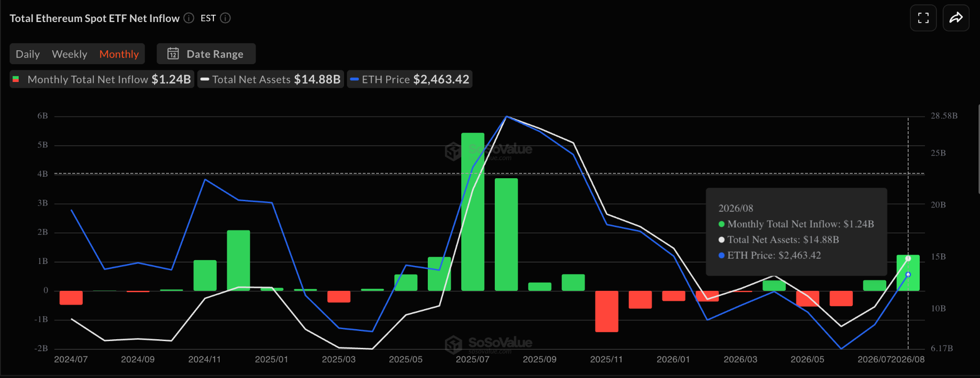Open the Date Range picker
The width and height of the screenshot is (980, 378).
click(x=206, y=54)
